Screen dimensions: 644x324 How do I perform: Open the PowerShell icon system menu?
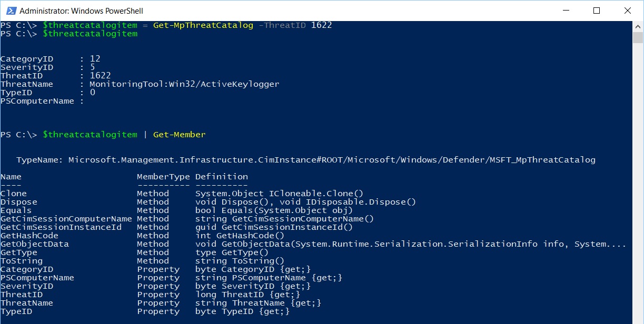pyautogui.click(x=10, y=11)
